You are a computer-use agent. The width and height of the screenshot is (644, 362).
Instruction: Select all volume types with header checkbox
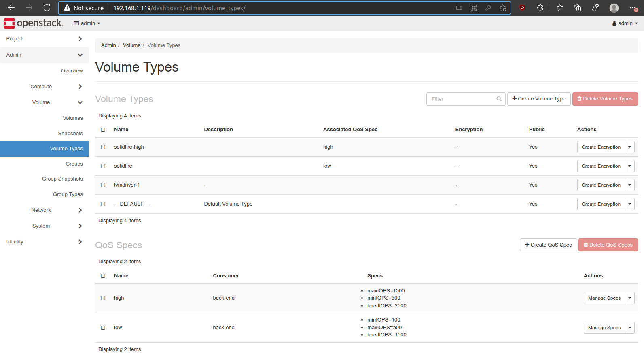click(x=103, y=130)
